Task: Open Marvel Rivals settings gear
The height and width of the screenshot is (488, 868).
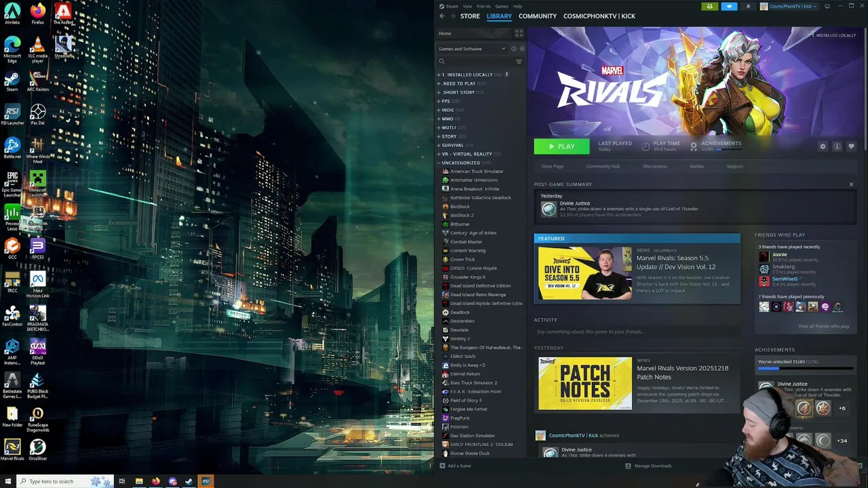Action: (x=823, y=146)
